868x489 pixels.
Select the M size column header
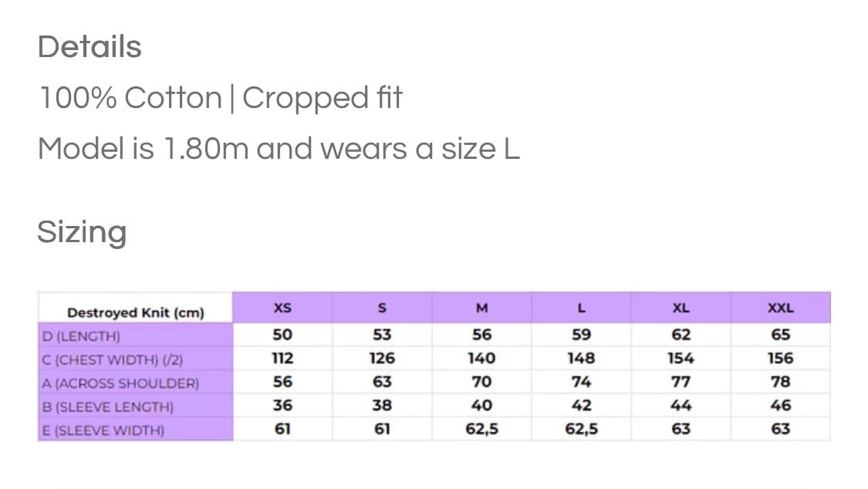pos(481,308)
